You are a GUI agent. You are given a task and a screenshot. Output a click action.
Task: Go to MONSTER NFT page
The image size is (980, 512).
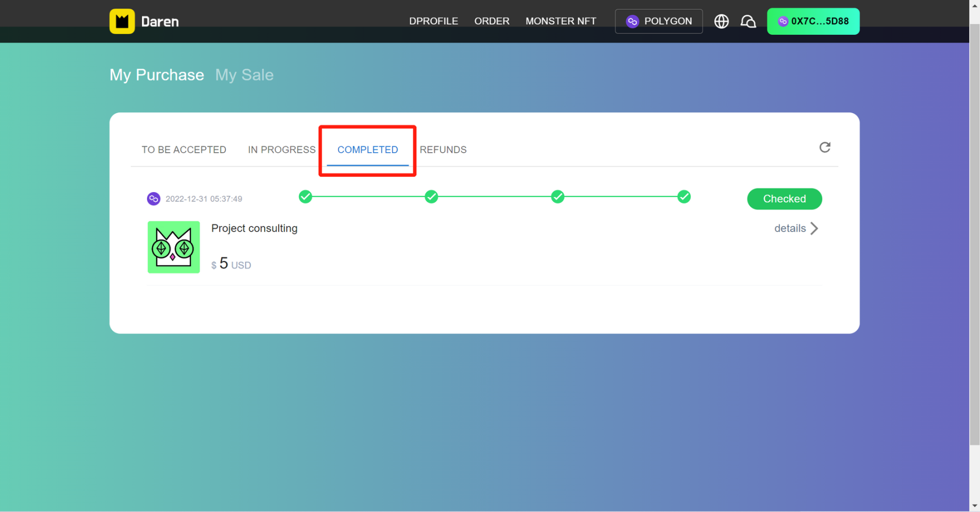tap(560, 21)
